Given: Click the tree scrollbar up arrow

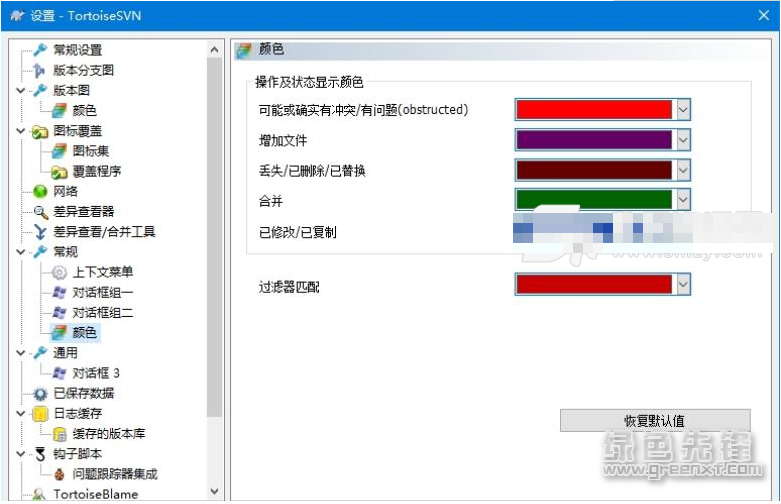Looking at the screenshot, I should (x=214, y=49).
